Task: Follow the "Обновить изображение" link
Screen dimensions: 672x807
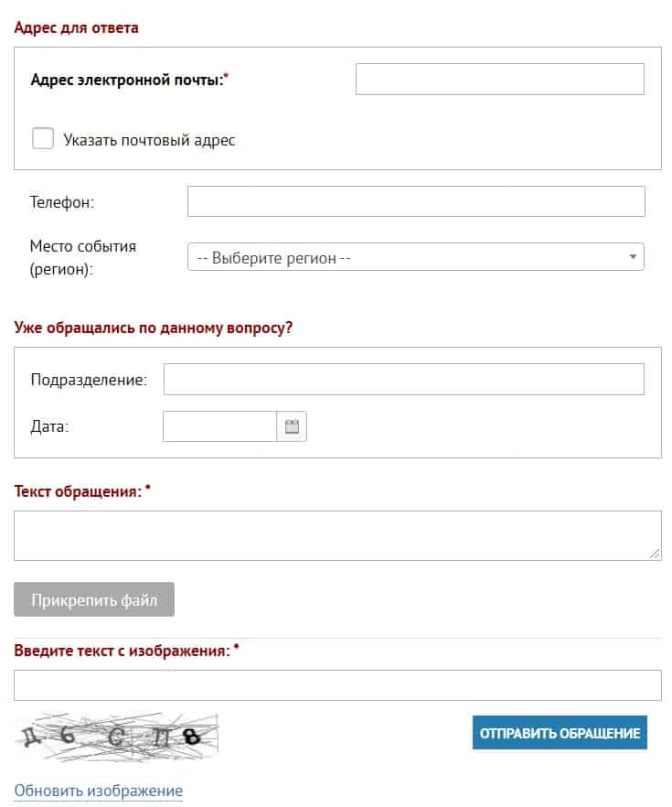Action: coord(98,791)
